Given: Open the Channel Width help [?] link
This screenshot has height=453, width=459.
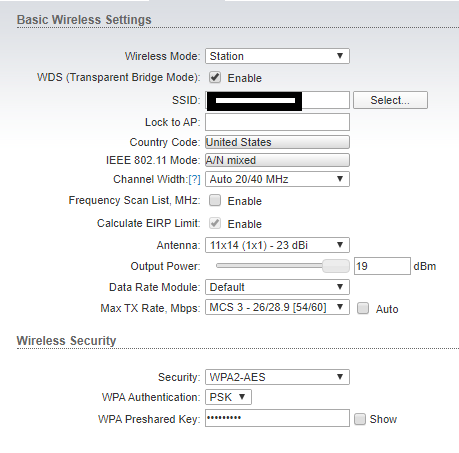Looking at the screenshot, I should 194,179.
